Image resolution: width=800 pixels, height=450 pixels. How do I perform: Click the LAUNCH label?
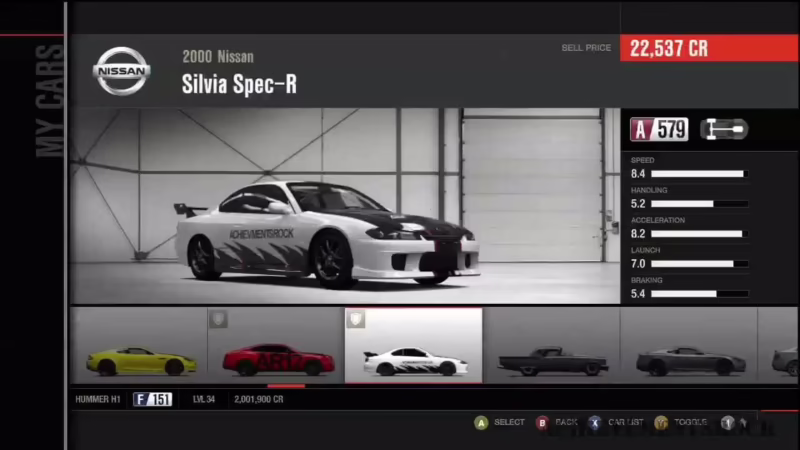click(645, 250)
